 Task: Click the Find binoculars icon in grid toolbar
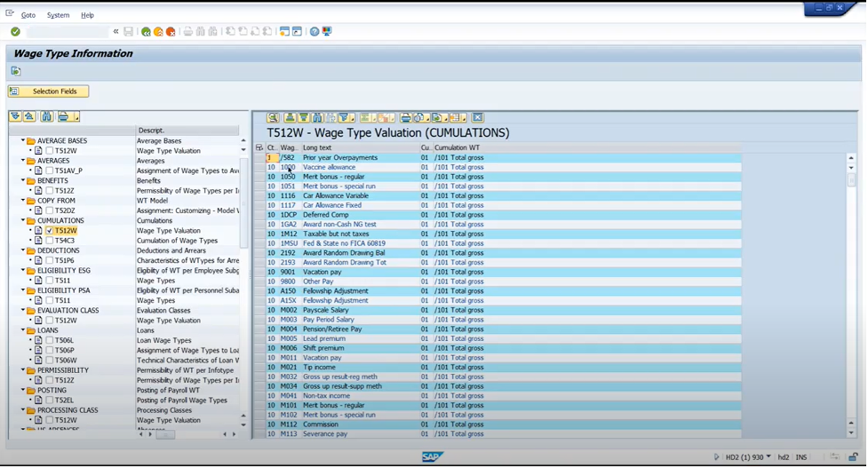point(316,117)
